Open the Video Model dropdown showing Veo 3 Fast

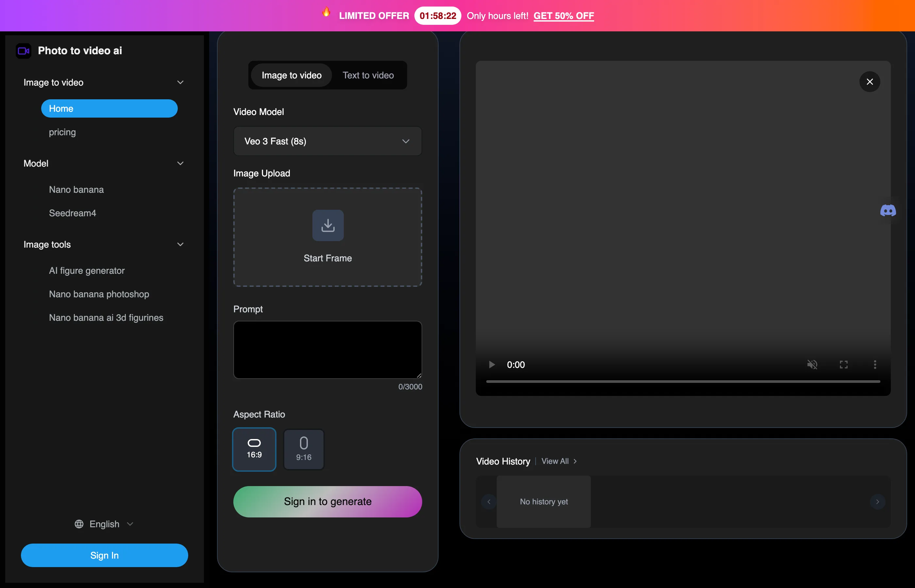point(327,141)
